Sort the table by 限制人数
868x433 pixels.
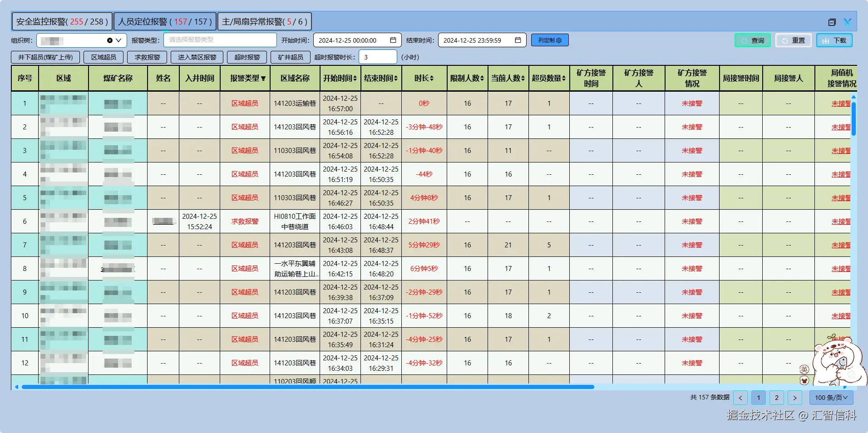[x=482, y=79]
